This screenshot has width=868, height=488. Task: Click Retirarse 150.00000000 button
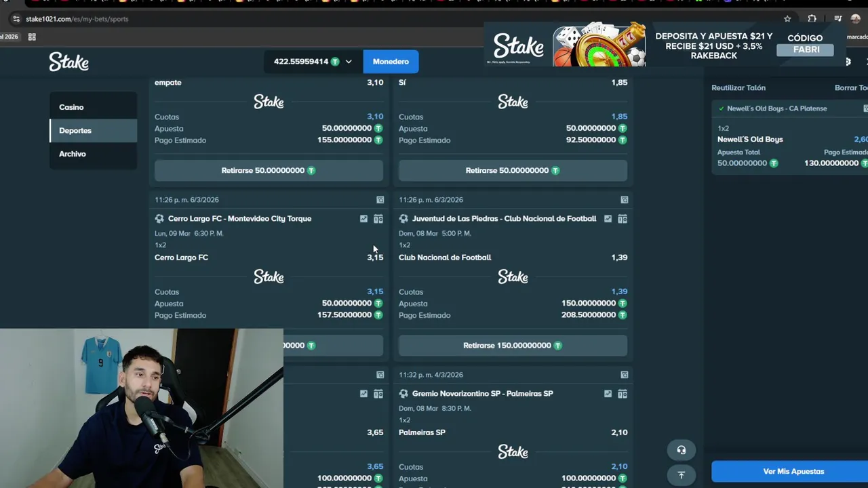point(513,345)
